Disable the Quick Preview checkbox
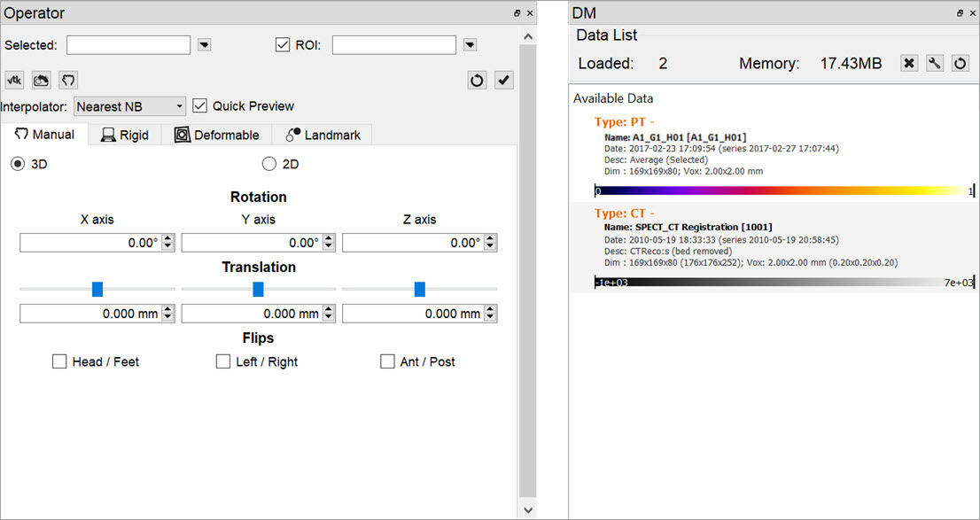This screenshot has height=520, width=980. pos(199,105)
